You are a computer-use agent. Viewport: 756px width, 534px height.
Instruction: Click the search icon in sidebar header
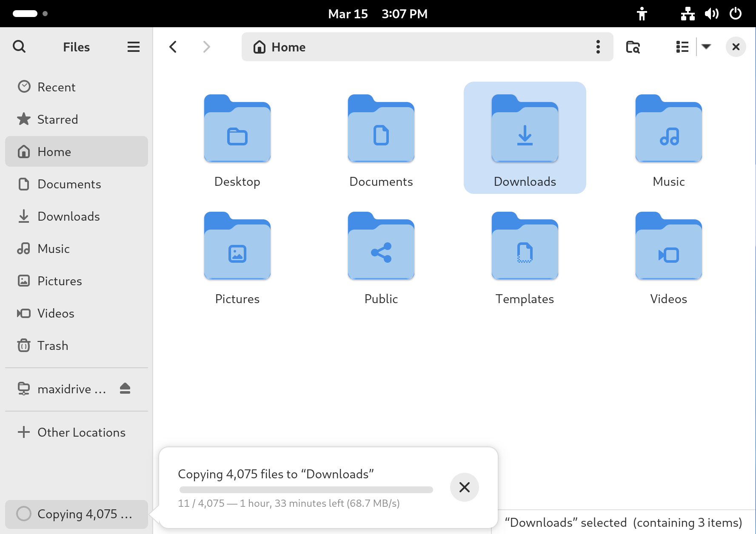click(x=19, y=47)
